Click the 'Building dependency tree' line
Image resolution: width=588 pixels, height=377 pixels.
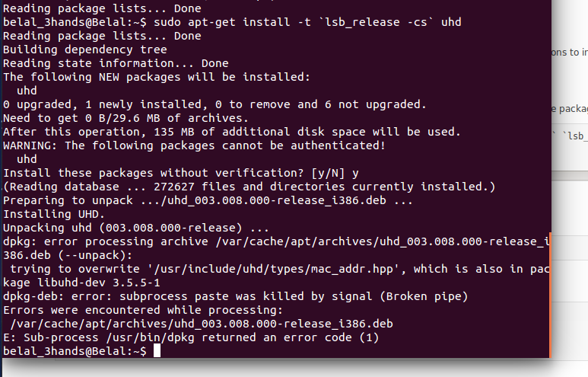(x=84, y=50)
